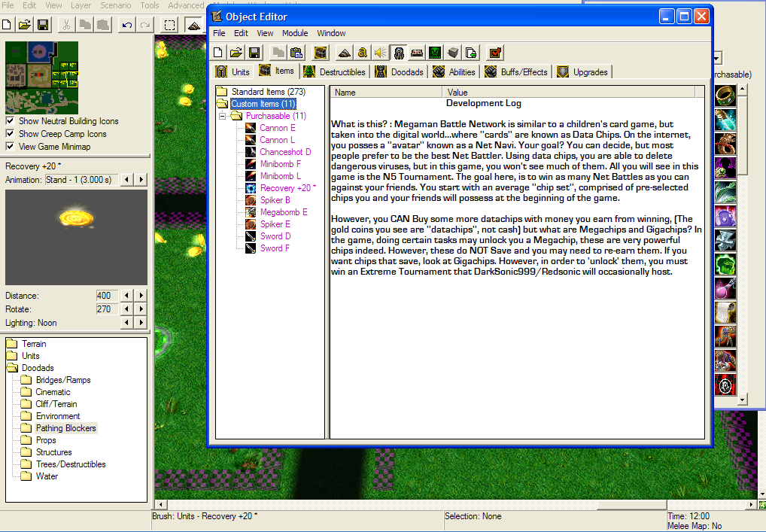Open Campaign Editor icon in Object Editor toolbar
The image size is (766, 532).
point(417,53)
